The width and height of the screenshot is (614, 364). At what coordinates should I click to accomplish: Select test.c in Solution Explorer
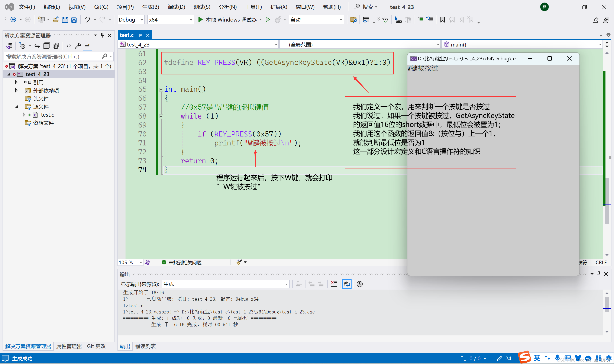[47, 115]
